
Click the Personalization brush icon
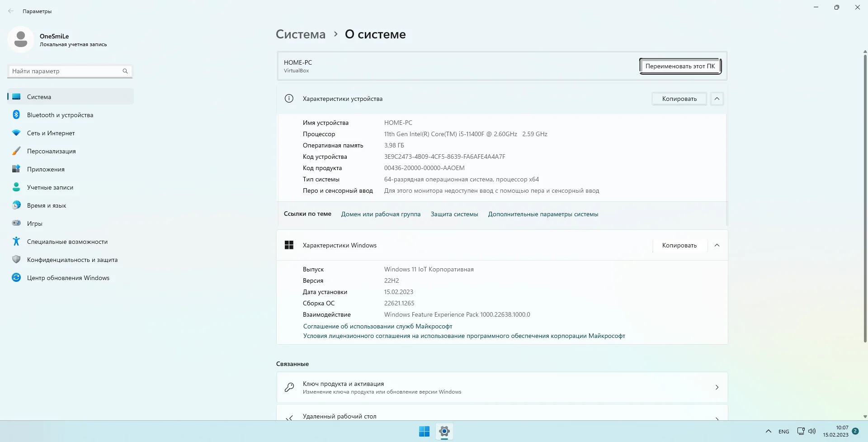coord(16,151)
